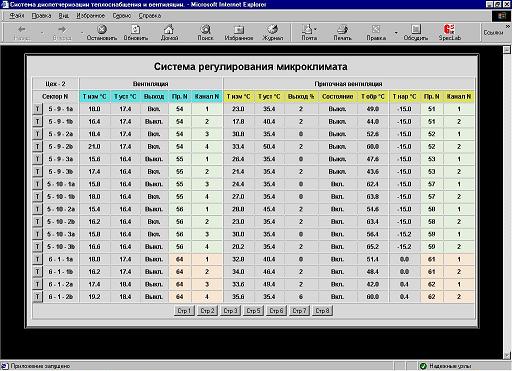Open the Поиск search toolbar icon
The image size is (512, 371).
(x=205, y=30)
